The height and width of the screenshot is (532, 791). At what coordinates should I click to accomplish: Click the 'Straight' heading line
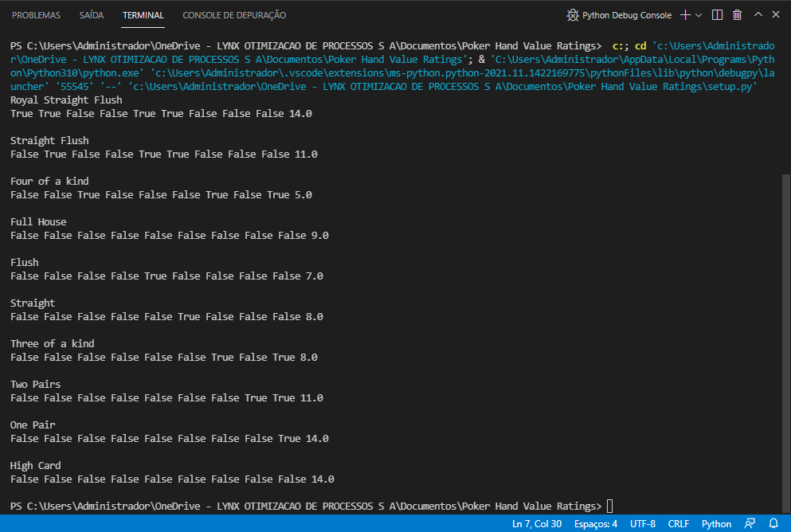(33, 303)
